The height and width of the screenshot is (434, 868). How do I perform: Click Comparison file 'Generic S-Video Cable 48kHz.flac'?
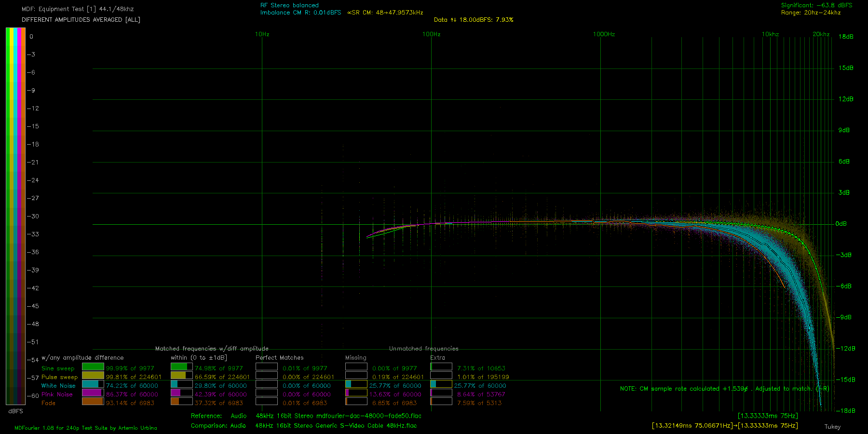pos(366,426)
